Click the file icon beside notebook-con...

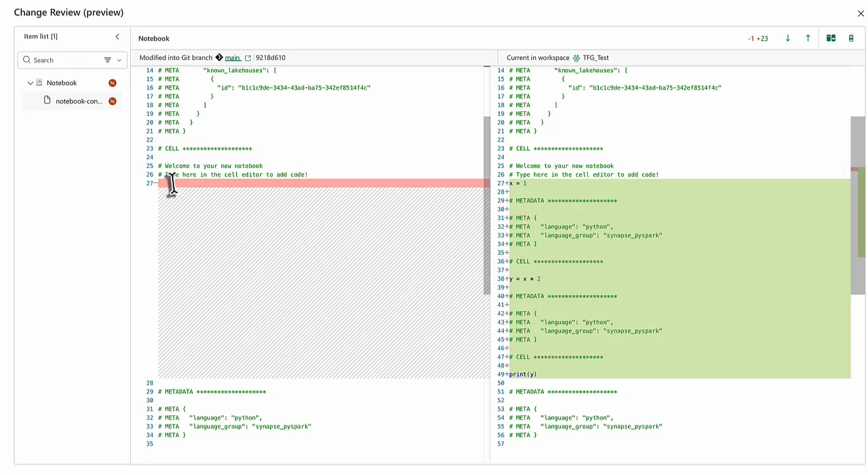pos(47,101)
